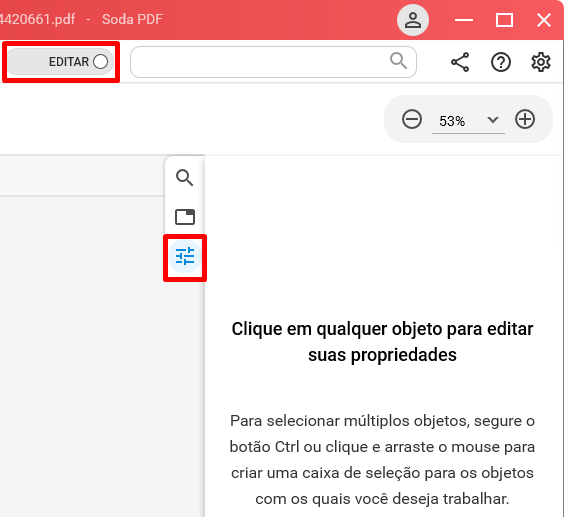566x517 pixels.
Task: Click the paragraph about selecting multiple objects
Action: coord(382,460)
